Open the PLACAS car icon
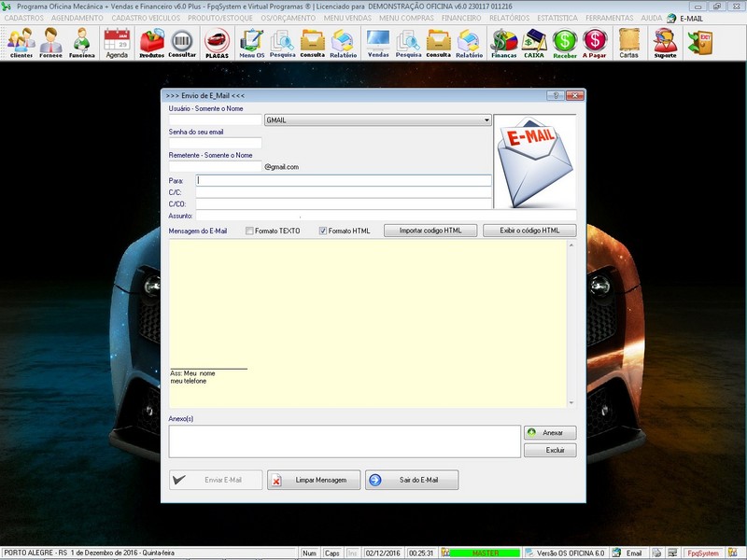The height and width of the screenshot is (560, 747). [x=217, y=42]
